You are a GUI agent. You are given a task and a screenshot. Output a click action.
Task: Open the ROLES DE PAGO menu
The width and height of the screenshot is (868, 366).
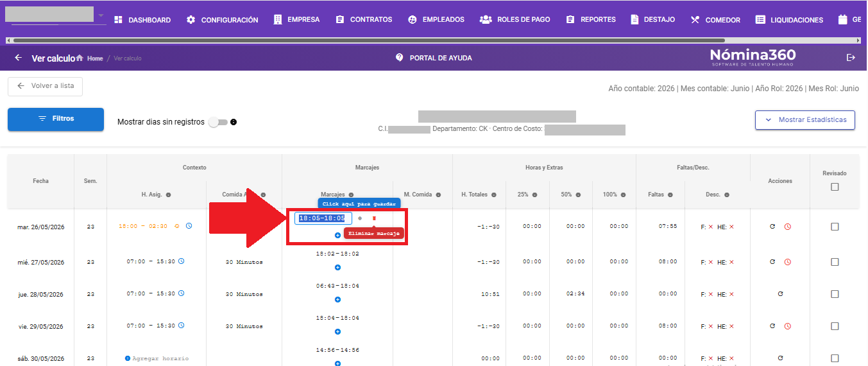[x=515, y=20]
